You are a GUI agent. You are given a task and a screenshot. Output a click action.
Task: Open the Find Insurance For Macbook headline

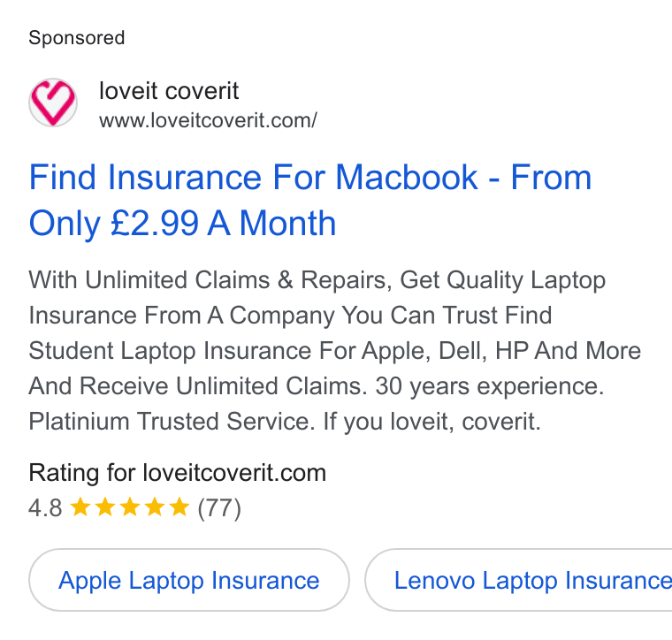(x=310, y=200)
